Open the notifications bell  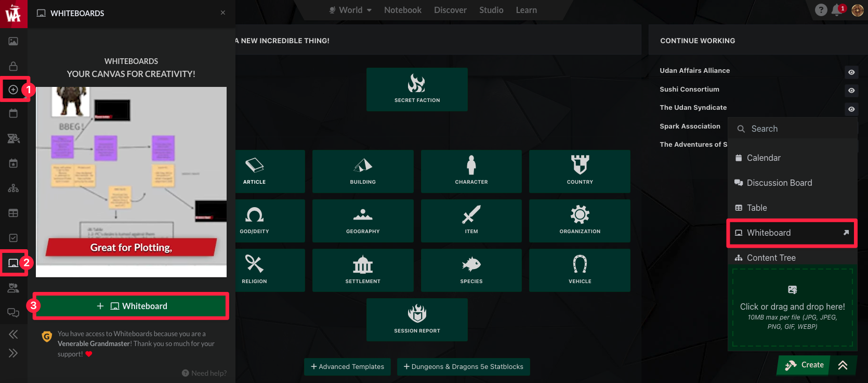[x=836, y=10]
